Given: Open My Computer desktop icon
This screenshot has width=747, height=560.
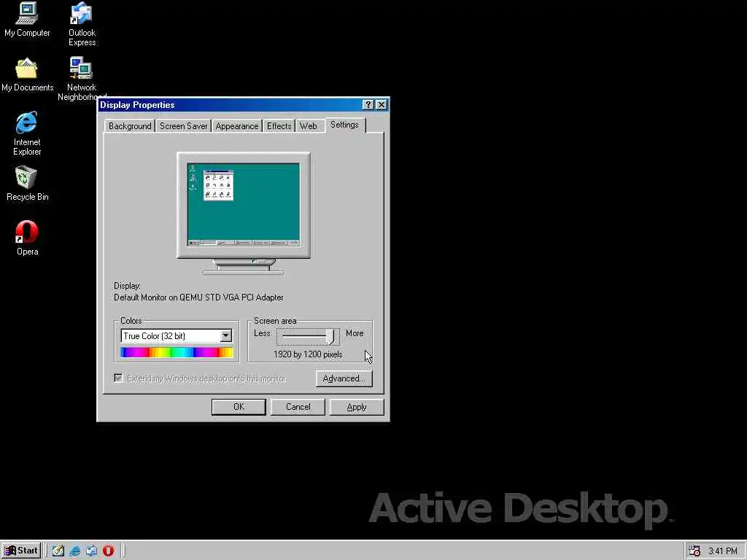Looking at the screenshot, I should pos(27,20).
